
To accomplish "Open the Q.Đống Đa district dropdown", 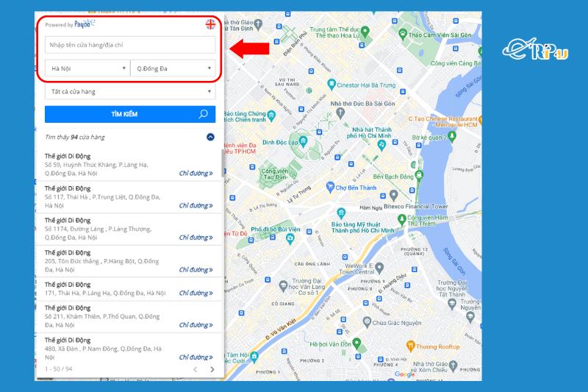I will pyautogui.click(x=173, y=68).
